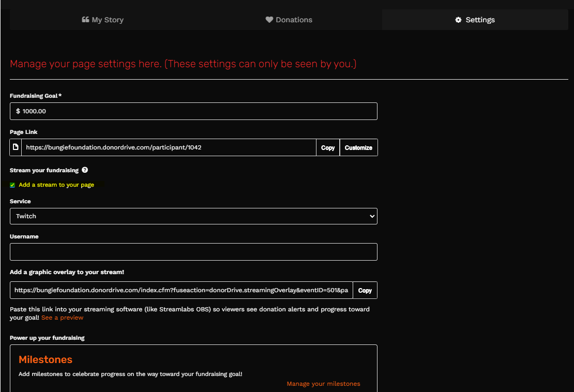Uncheck the Add a stream checkbox
Screen dimensions: 574x392
click(12, 185)
